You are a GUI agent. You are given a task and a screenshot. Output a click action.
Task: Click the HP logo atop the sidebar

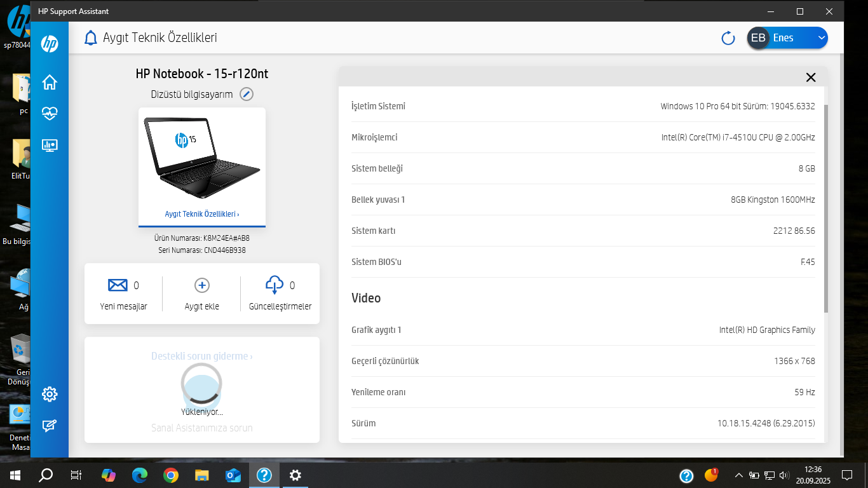click(49, 44)
